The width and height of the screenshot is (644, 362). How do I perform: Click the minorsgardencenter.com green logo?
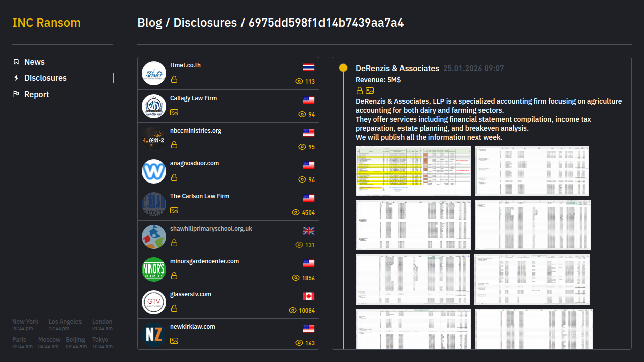(x=154, y=269)
